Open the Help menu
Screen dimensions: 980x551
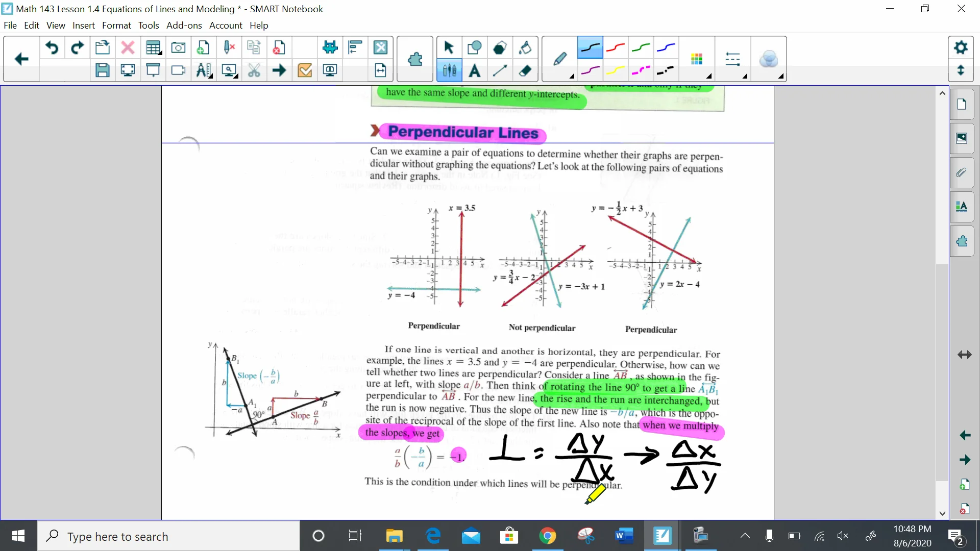tap(259, 25)
